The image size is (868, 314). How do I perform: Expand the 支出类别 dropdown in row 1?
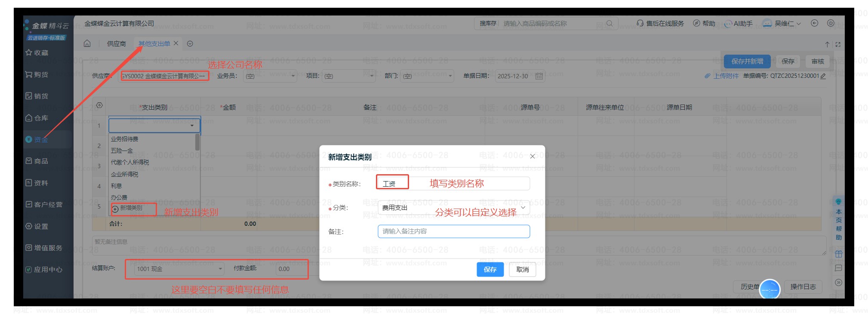(x=192, y=126)
